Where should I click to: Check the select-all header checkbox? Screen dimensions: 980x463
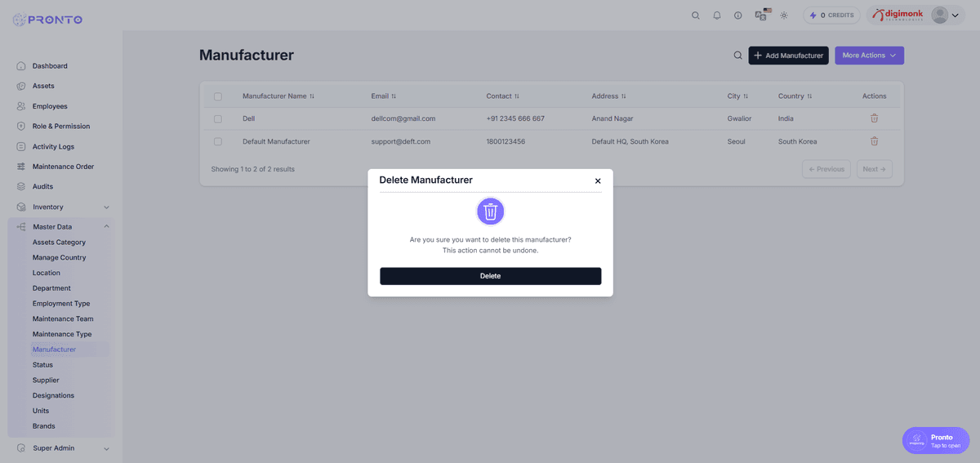[218, 96]
